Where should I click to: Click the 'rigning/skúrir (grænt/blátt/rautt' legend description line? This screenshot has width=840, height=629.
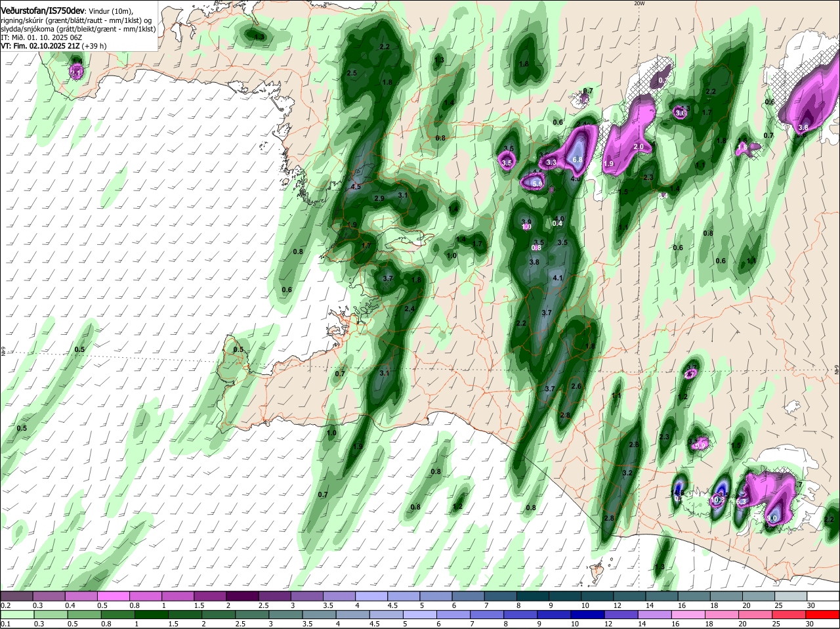click(x=77, y=20)
